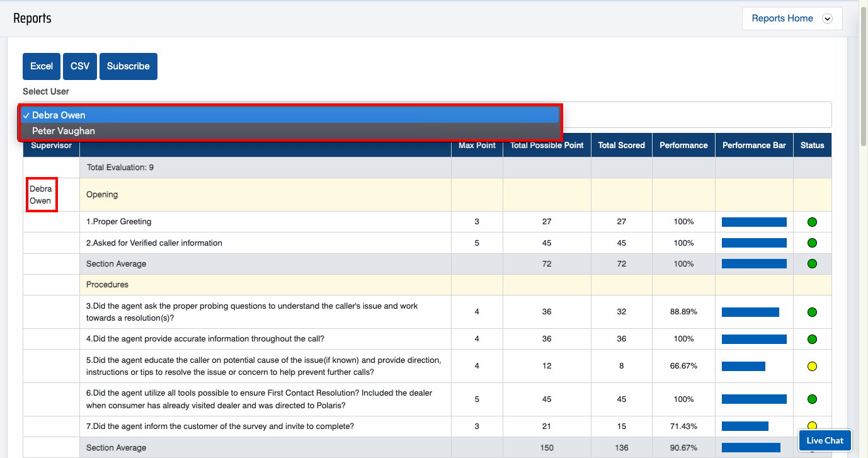Click green status dot for Verified caller information
868x458 pixels.
pos(812,243)
